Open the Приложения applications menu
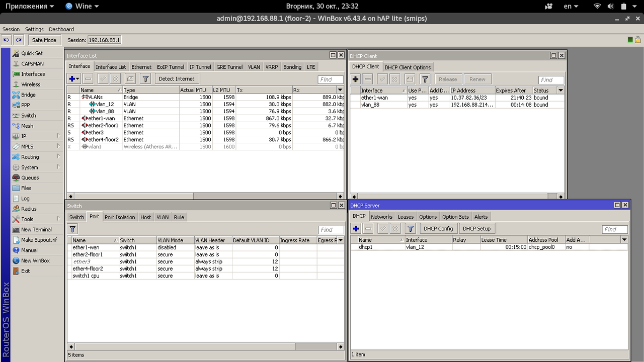This screenshot has width=644, height=362. tap(30, 6)
